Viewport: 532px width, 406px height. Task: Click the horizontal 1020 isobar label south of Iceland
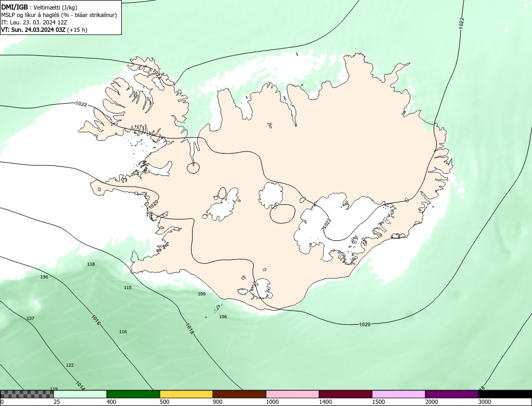pos(365,324)
